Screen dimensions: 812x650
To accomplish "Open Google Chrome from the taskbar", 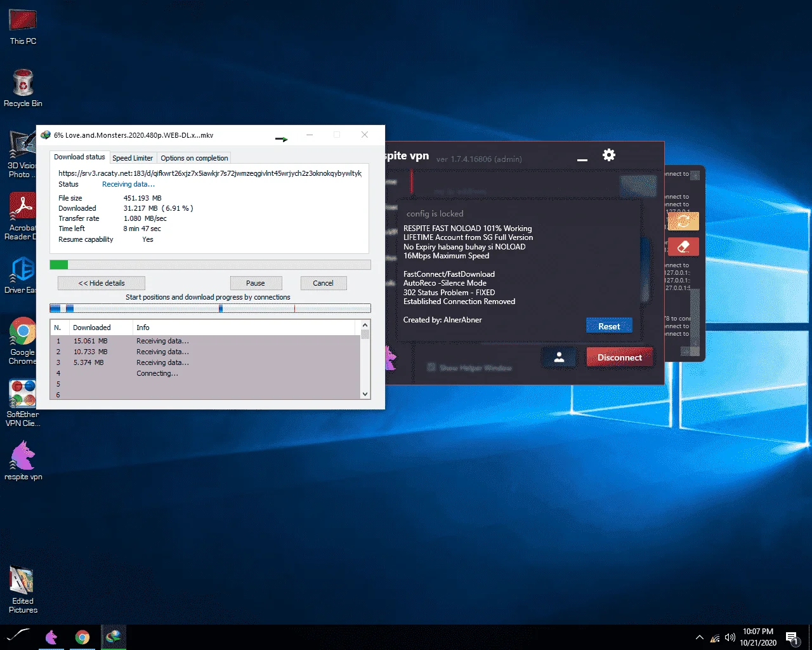I will pyautogui.click(x=82, y=637).
